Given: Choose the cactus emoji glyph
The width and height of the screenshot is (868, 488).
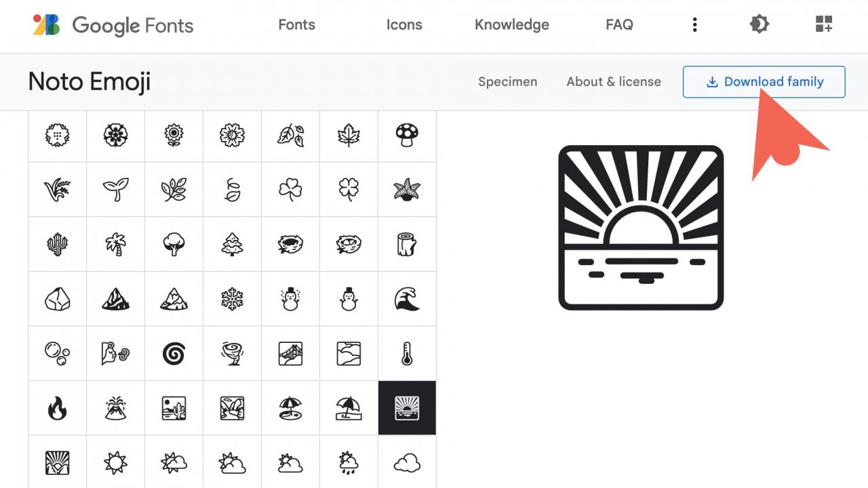Looking at the screenshot, I should click(x=57, y=245).
